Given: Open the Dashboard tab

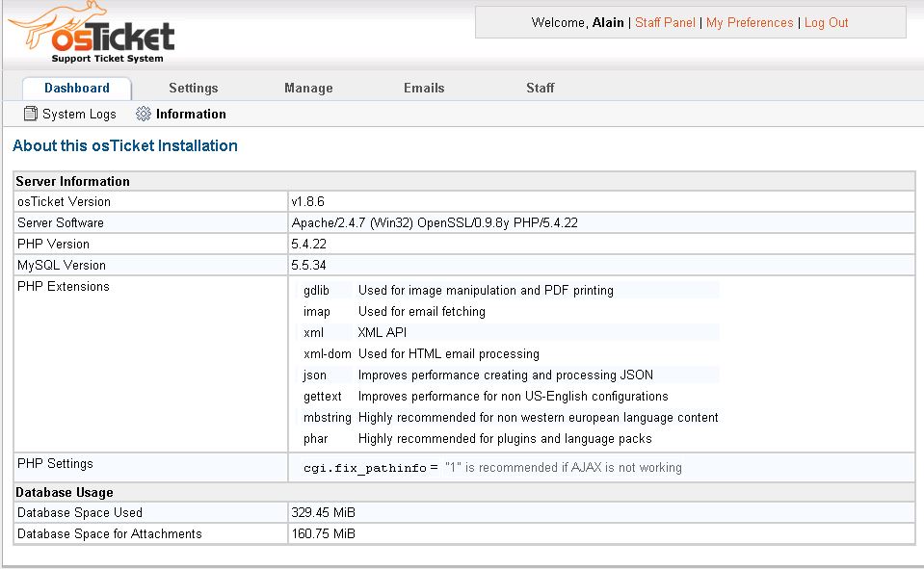Looking at the screenshot, I should 77,88.
